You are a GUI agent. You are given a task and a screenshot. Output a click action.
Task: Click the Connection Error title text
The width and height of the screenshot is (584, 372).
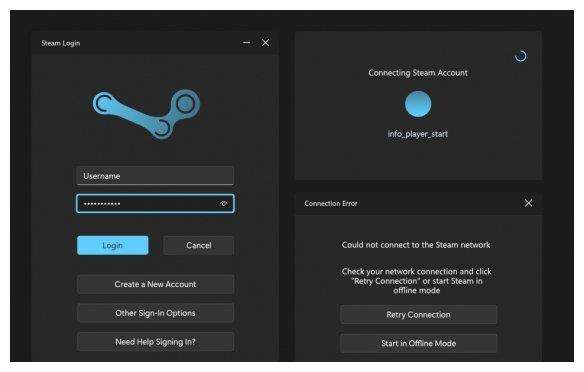331,203
